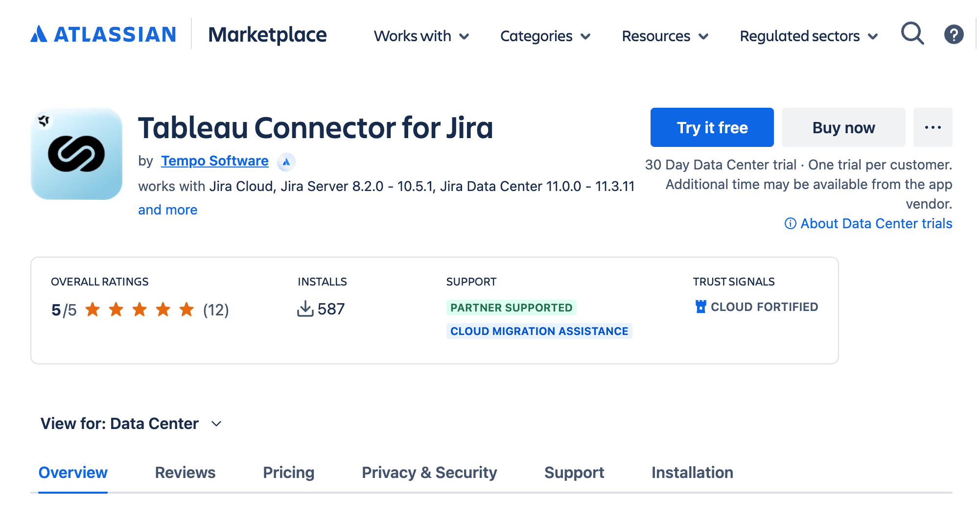This screenshot has width=980, height=525.
Task: Click the (12) review count
Action: pyautogui.click(x=216, y=310)
